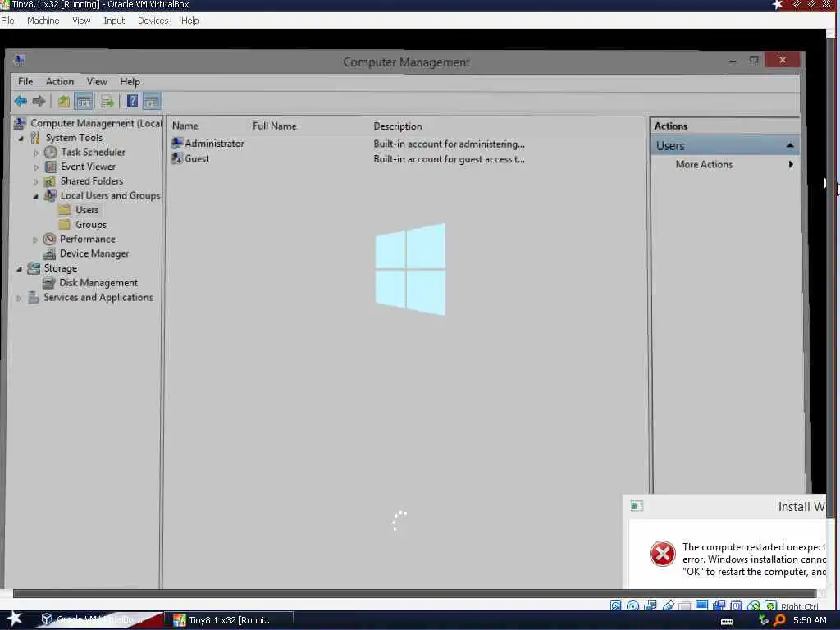Open Computer Management View menu
The width and height of the screenshot is (840, 630).
pos(97,81)
